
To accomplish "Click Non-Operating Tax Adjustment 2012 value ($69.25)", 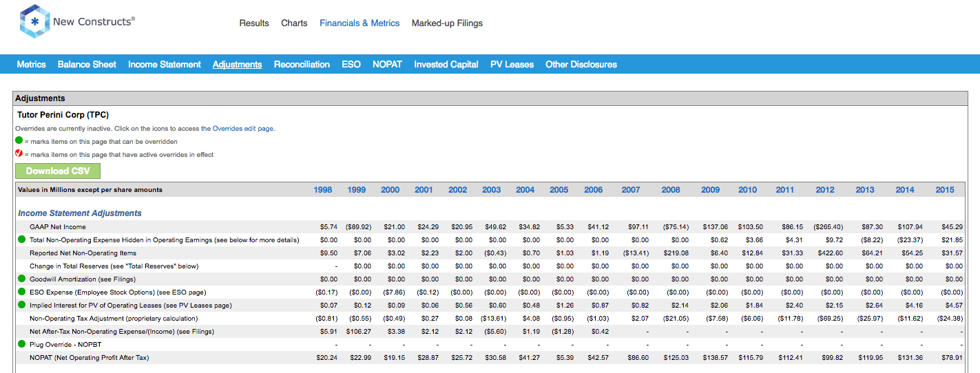I will pyautogui.click(x=829, y=319).
